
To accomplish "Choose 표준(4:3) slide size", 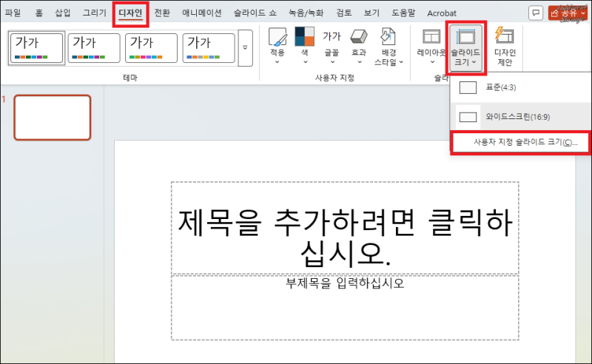I will pos(521,87).
